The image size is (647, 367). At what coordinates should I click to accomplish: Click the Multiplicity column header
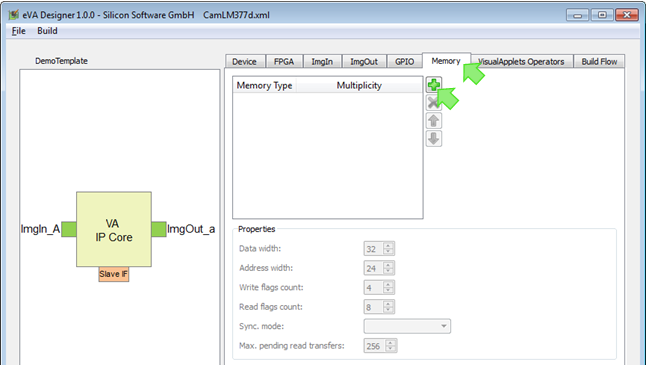tap(359, 85)
